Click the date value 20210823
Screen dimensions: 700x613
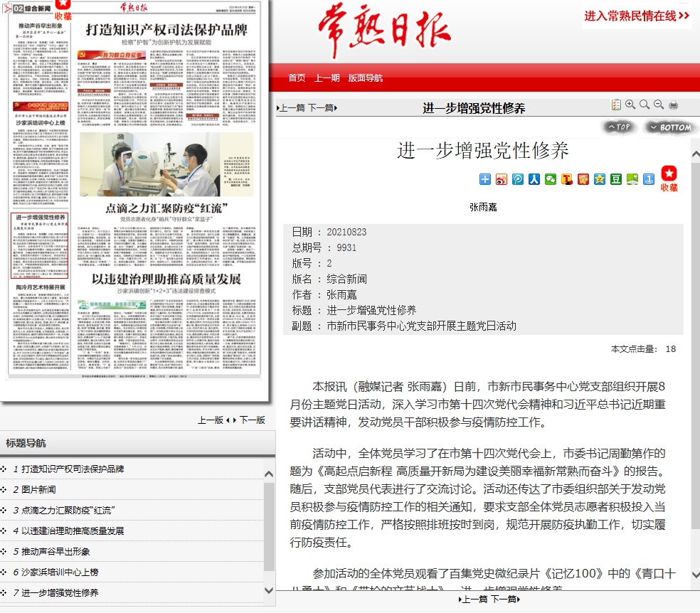pyautogui.click(x=346, y=232)
